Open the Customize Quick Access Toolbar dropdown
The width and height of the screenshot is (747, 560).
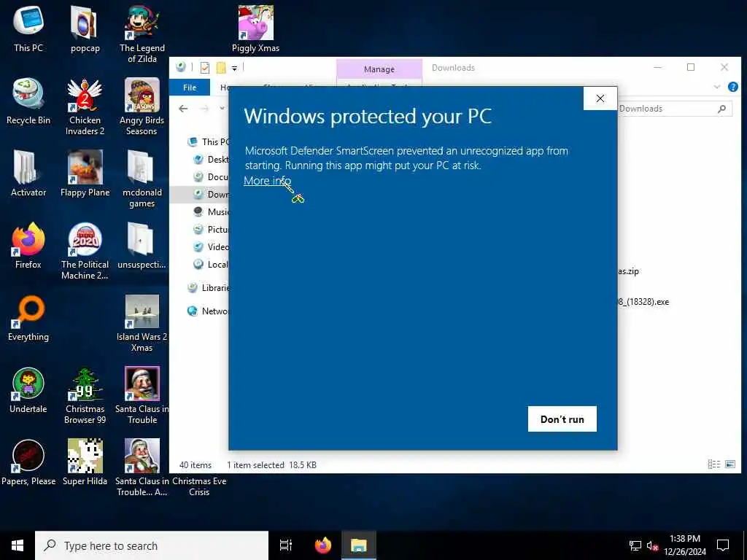point(234,69)
